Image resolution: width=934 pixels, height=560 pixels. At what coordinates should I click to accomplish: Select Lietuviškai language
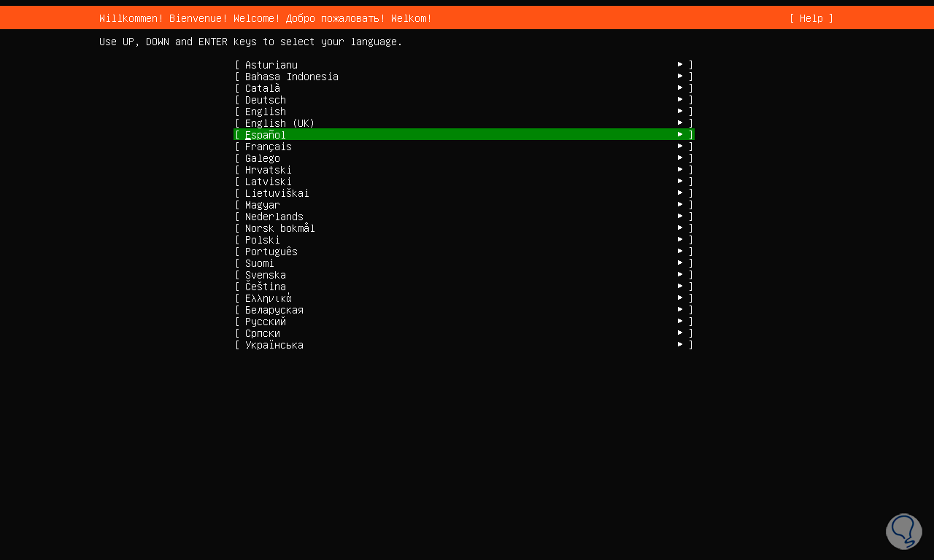464,193
